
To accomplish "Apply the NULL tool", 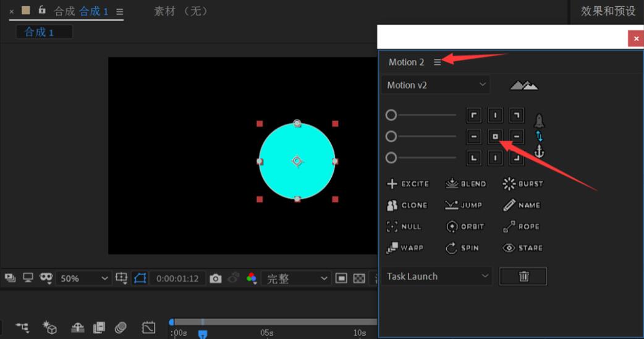I will tap(404, 226).
